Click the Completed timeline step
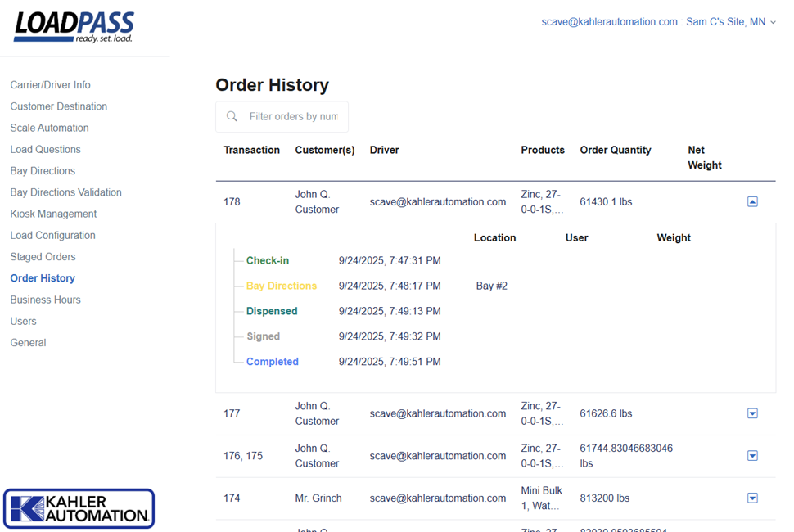794x532 pixels. [272, 362]
